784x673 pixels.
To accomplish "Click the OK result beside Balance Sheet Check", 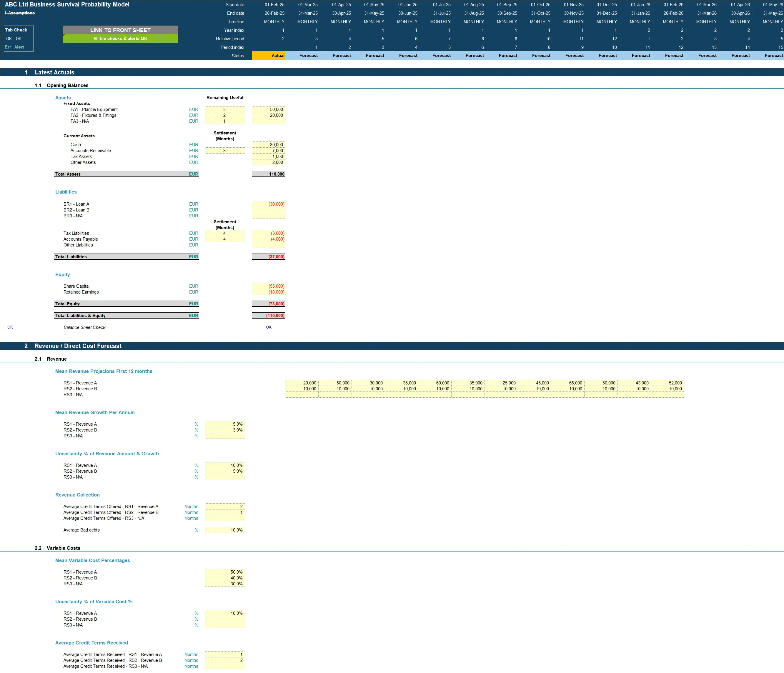I will point(269,327).
